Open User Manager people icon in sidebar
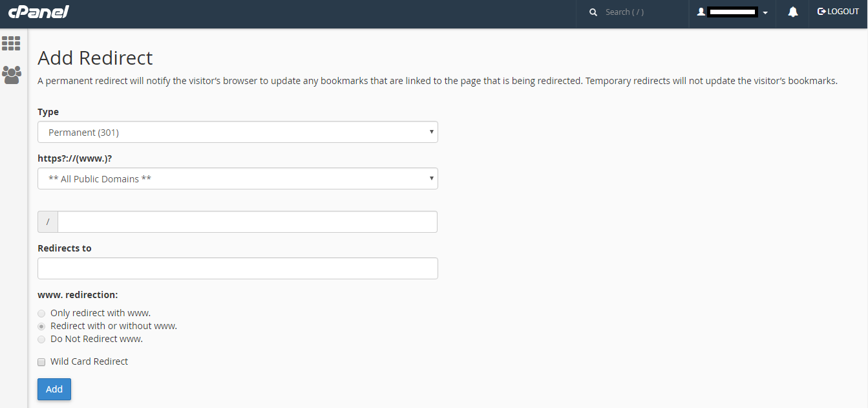The height and width of the screenshot is (408, 868). click(11, 75)
